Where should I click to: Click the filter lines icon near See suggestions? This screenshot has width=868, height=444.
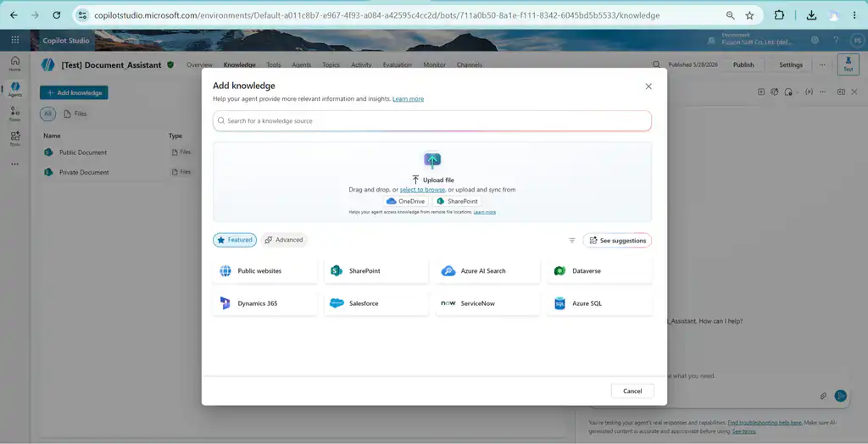pos(572,241)
